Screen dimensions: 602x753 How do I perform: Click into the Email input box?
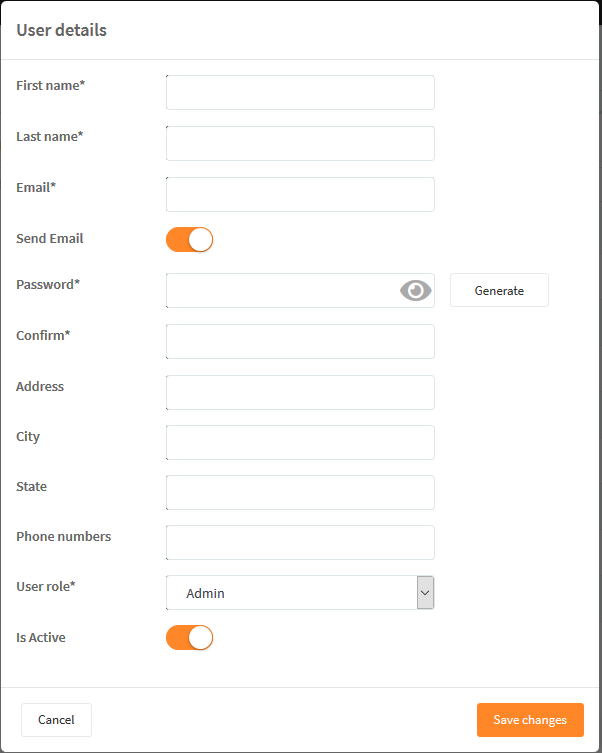tap(301, 194)
